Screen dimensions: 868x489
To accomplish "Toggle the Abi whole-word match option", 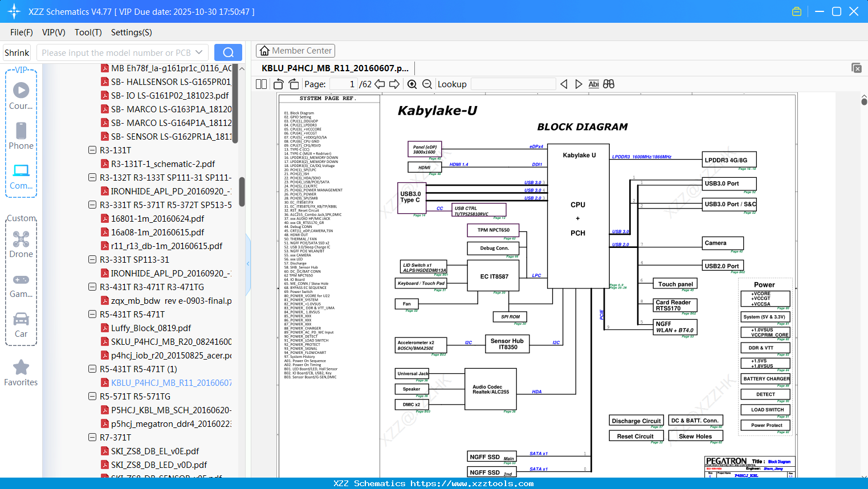I will pyautogui.click(x=593, y=84).
